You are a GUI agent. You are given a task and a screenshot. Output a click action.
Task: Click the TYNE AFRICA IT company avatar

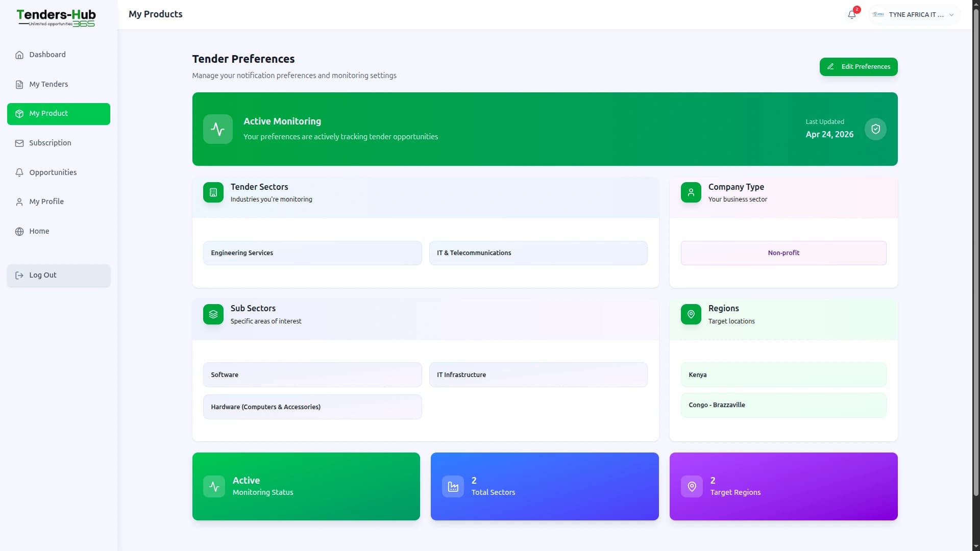pyautogui.click(x=878, y=15)
